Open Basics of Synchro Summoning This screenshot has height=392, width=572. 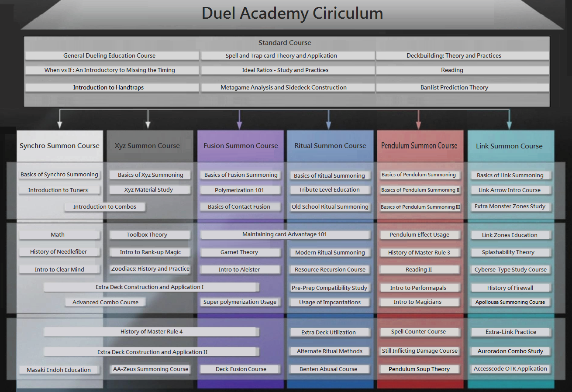[x=59, y=175]
